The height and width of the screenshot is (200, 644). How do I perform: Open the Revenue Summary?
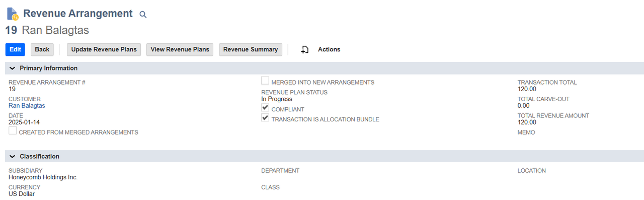click(251, 49)
